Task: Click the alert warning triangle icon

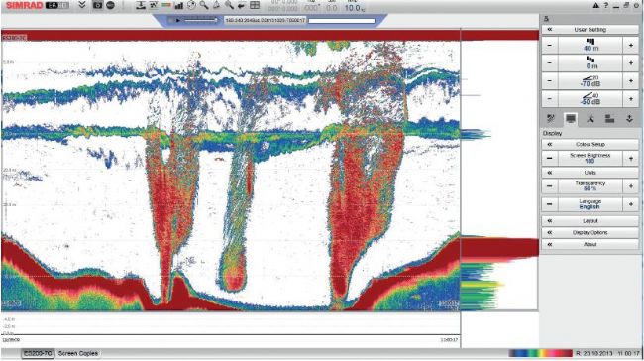Action: 595,6
